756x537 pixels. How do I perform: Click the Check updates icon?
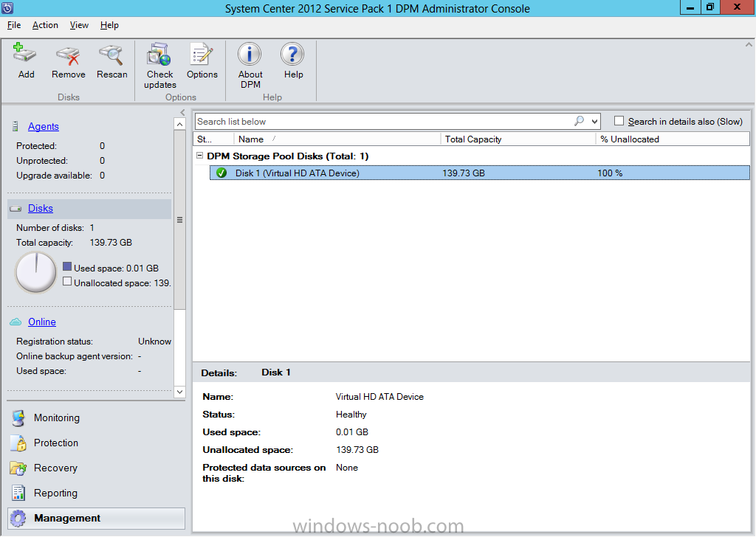click(x=159, y=54)
